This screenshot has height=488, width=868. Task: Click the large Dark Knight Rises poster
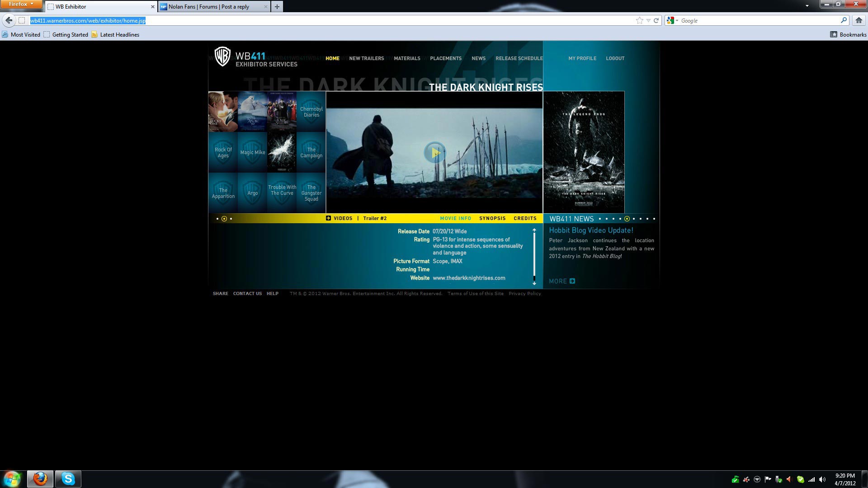coord(584,152)
